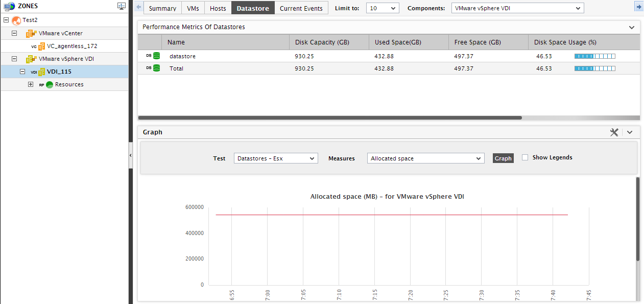Open the Measures dropdown Allocated space
This screenshot has height=304, width=644.
pyautogui.click(x=425, y=158)
